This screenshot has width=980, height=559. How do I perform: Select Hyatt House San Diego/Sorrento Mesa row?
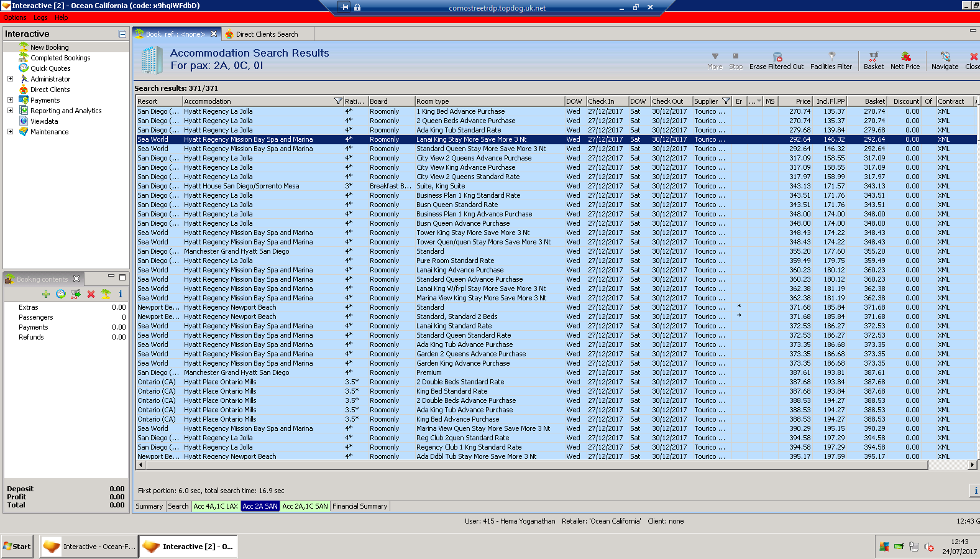coord(556,186)
